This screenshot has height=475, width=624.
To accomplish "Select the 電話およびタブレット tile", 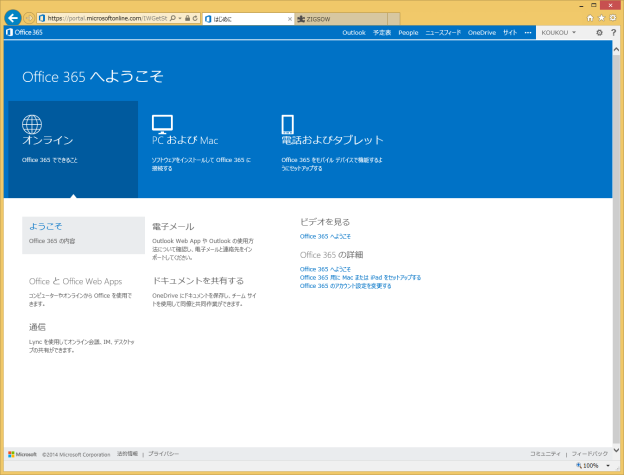I will coord(332,149).
